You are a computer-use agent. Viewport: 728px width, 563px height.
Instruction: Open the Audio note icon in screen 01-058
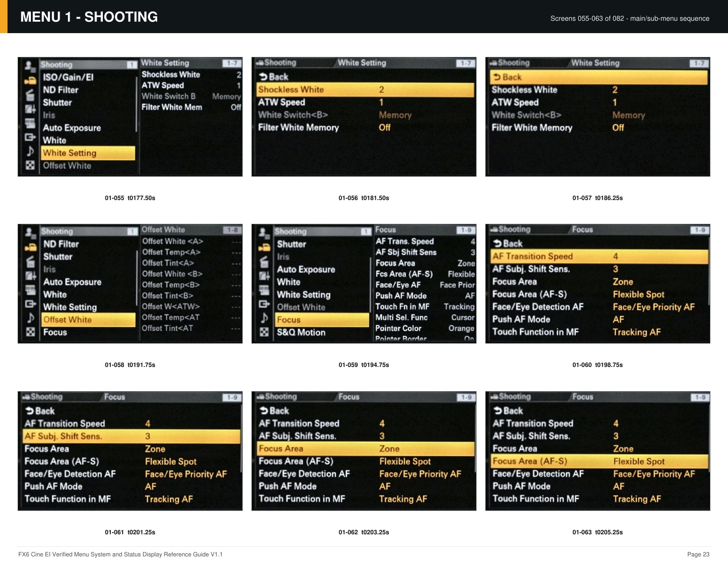(x=30, y=318)
